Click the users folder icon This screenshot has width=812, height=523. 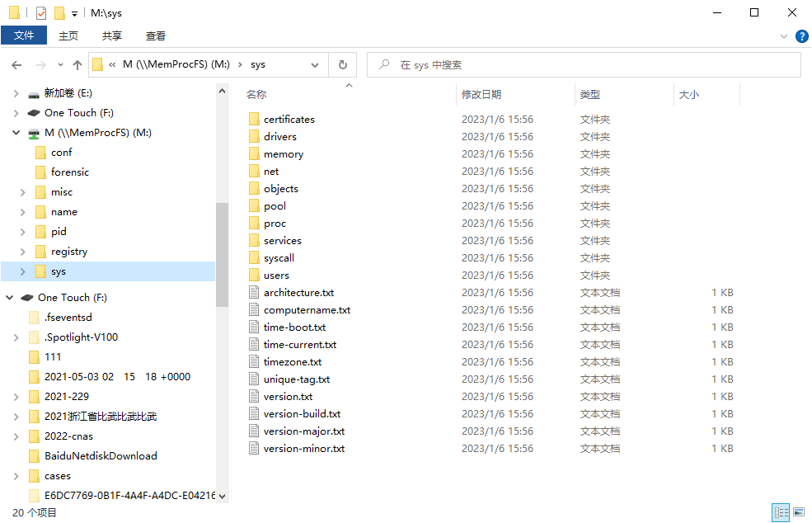(254, 276)
